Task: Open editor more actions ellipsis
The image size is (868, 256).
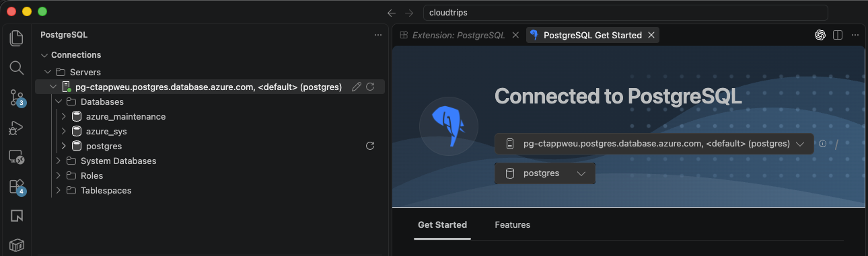Action: tap(855, 35)
